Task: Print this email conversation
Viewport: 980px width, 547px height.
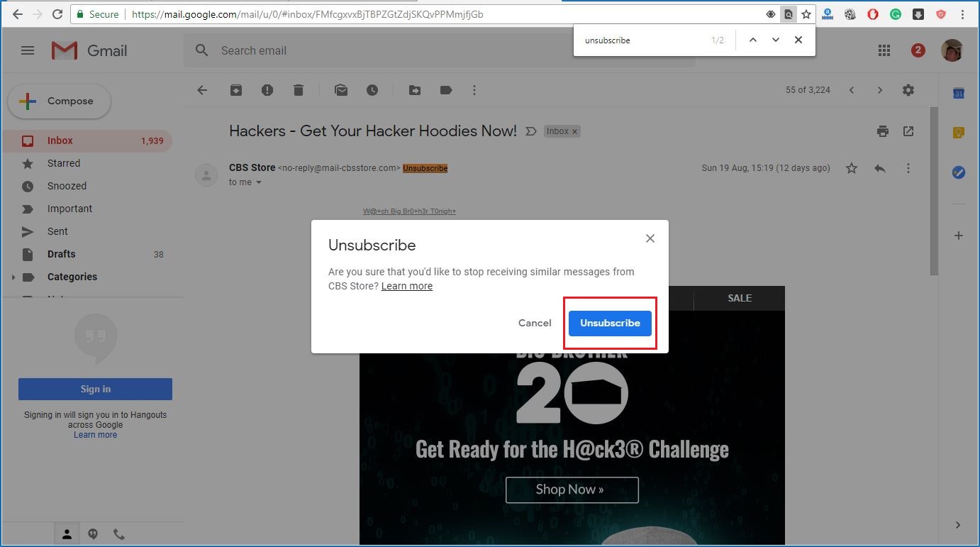Action: [883, 131]
